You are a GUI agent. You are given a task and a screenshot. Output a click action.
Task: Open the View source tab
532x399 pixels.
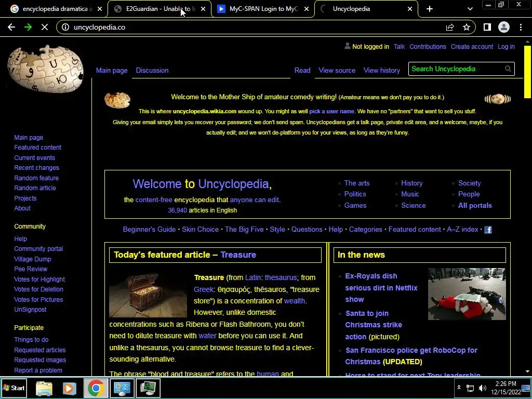(337, 70)
